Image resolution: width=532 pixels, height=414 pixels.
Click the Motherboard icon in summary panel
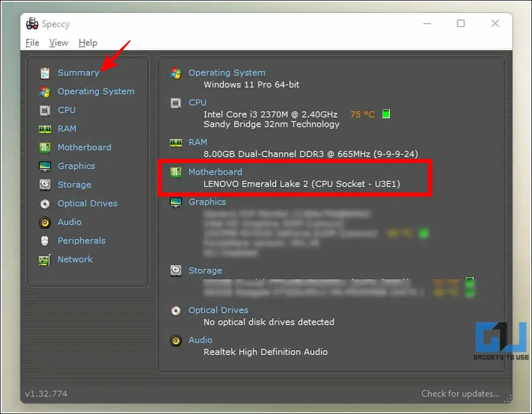coord(176,172)
